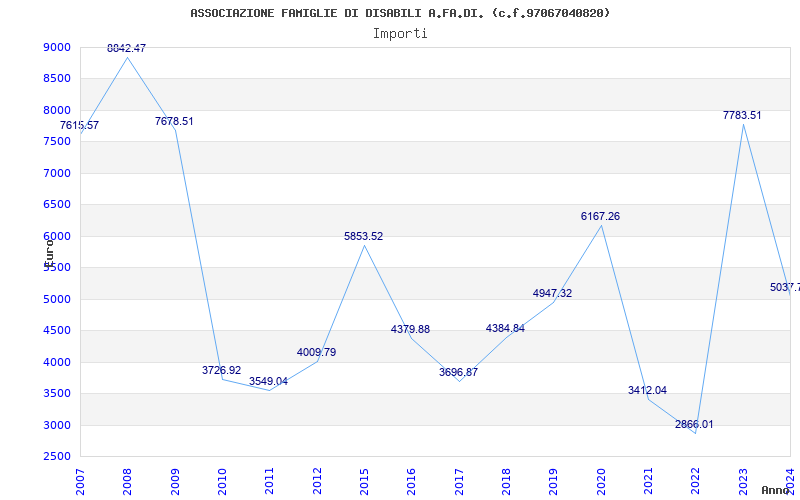Click y-axis tick 3000
The width and height of the screenshot is (800, 500).
point(57,425)
